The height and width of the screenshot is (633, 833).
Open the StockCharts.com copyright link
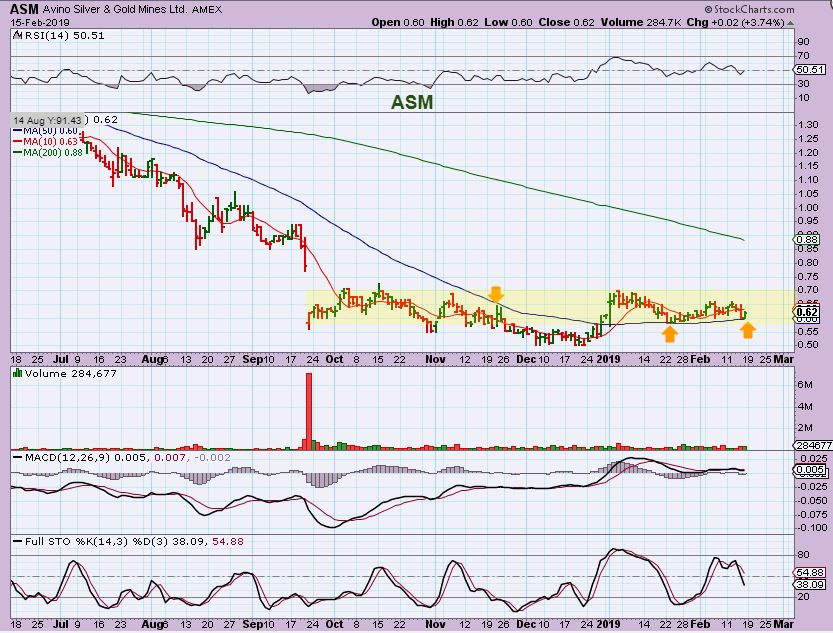click(x=750, y=9)
